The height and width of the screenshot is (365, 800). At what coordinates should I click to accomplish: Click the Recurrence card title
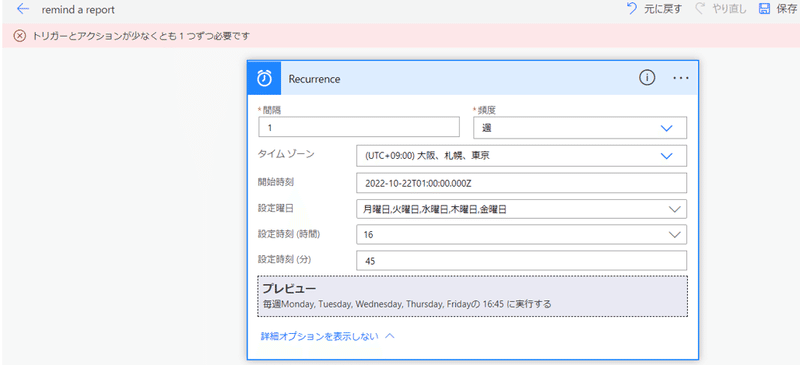click(314, 79)
